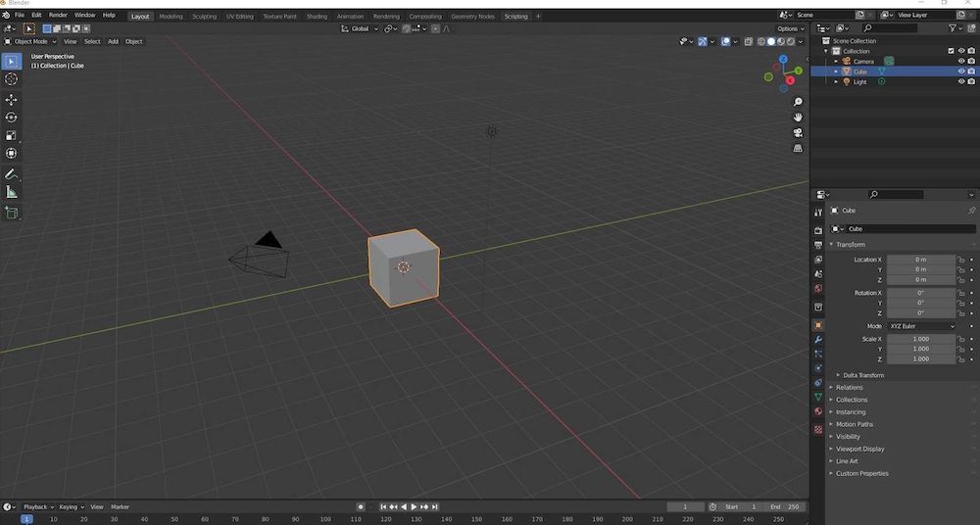Switch to the Sculpting workspace tab

click(204, 16)
